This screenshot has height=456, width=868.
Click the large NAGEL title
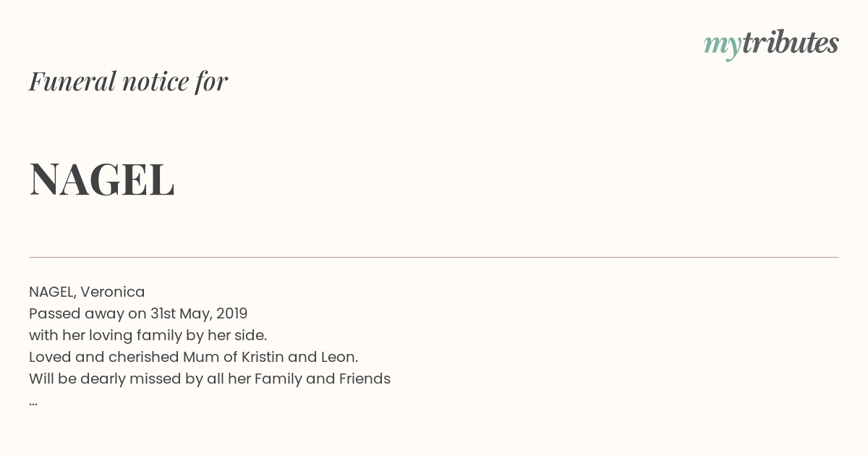click(102, 179)
